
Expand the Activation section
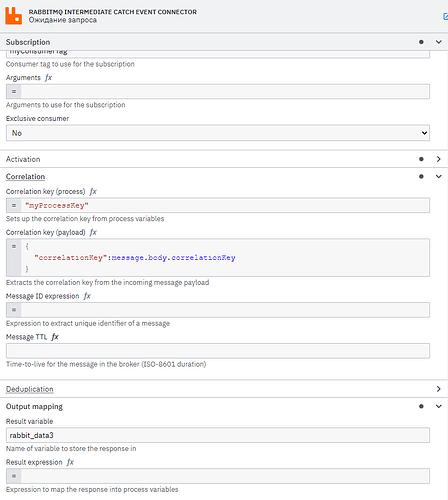coord(439,159)
